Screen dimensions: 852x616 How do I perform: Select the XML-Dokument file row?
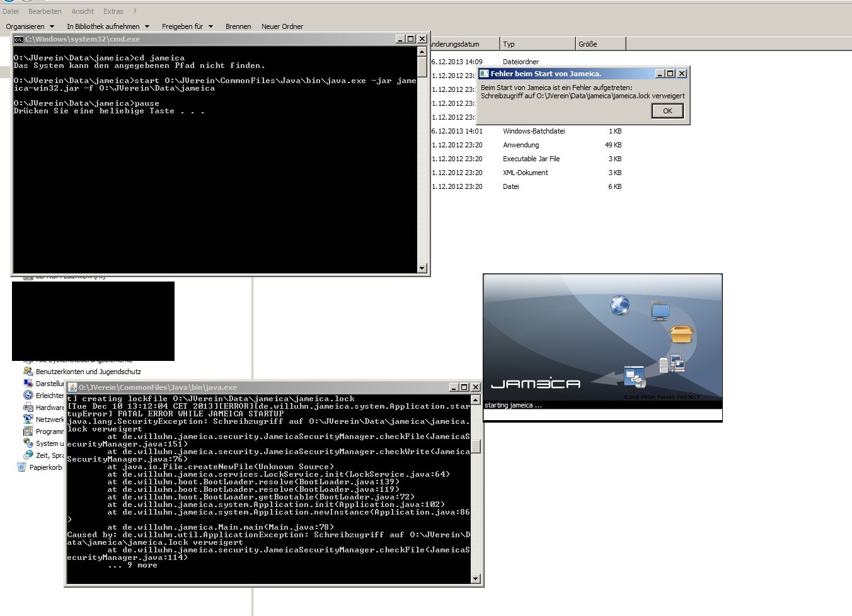click(527, 173)
